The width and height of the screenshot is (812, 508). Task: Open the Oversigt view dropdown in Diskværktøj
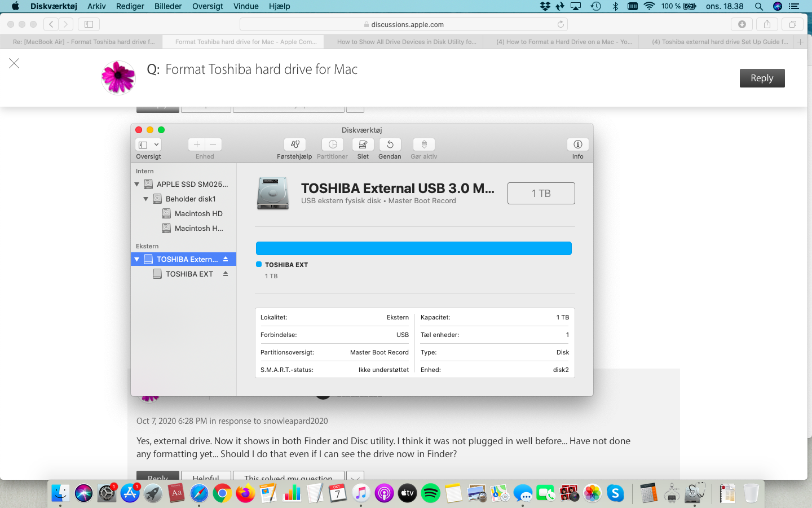click(148, 144)
